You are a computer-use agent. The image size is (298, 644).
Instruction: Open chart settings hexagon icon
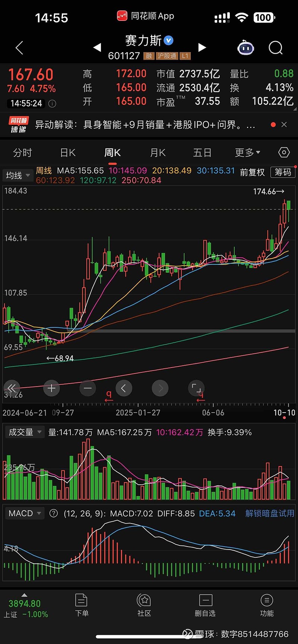(284, 153)
